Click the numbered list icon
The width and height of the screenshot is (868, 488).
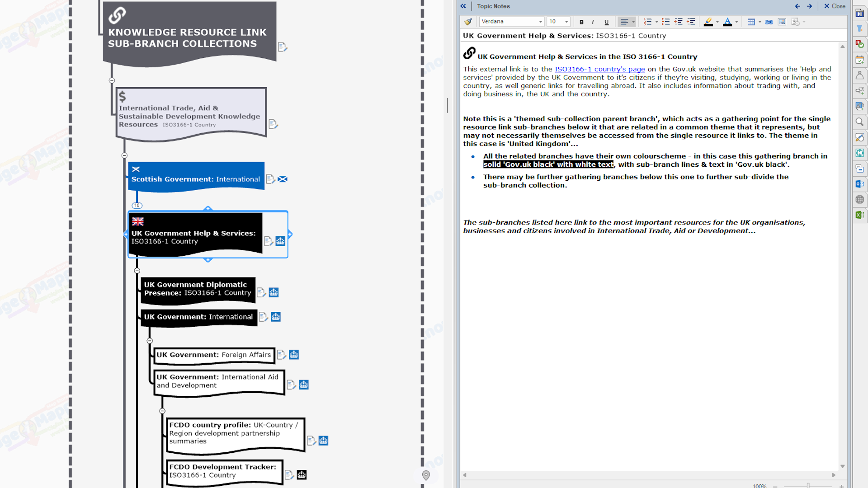click(647, 22)
